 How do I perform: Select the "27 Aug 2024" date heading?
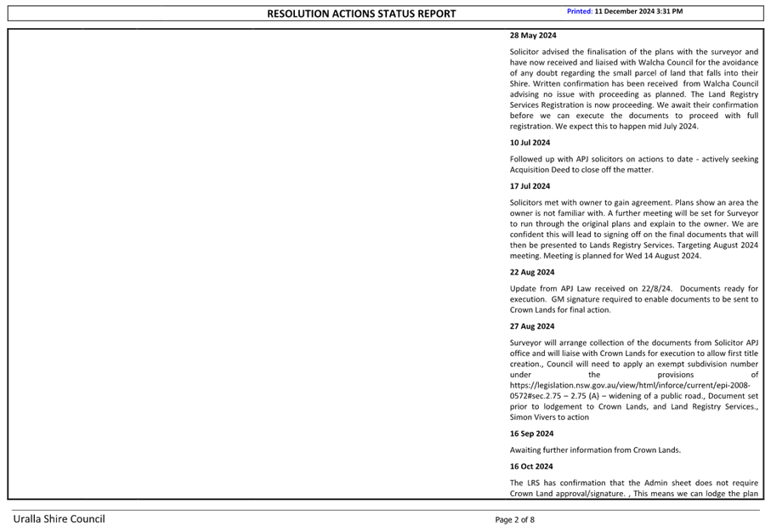coord(532,326)
